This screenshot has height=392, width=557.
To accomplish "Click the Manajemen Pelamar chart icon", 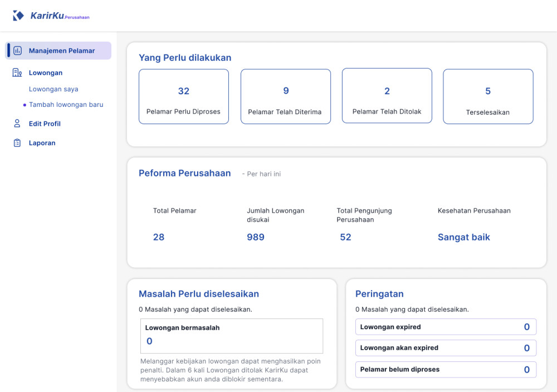I will 17,51.
